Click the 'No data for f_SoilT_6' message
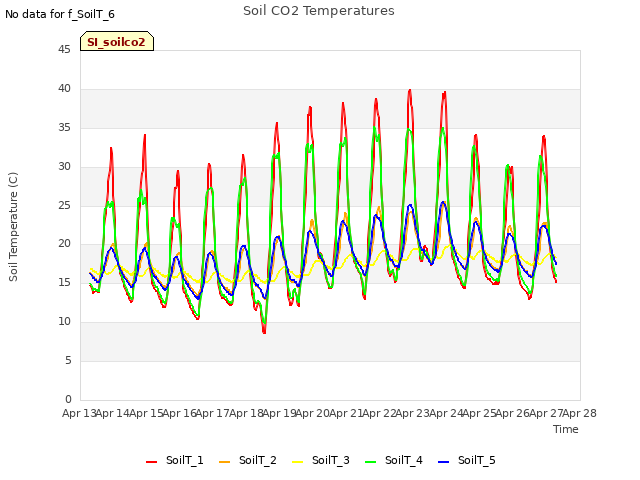 coord(60,14)
